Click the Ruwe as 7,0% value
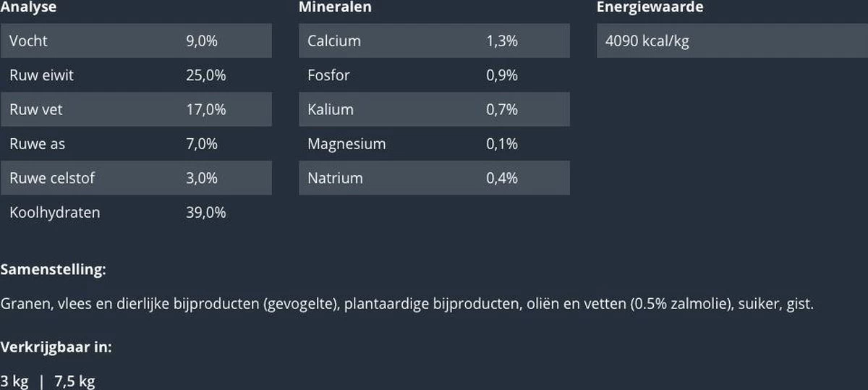This screenshot has width=868, height=390. [202, 144]
